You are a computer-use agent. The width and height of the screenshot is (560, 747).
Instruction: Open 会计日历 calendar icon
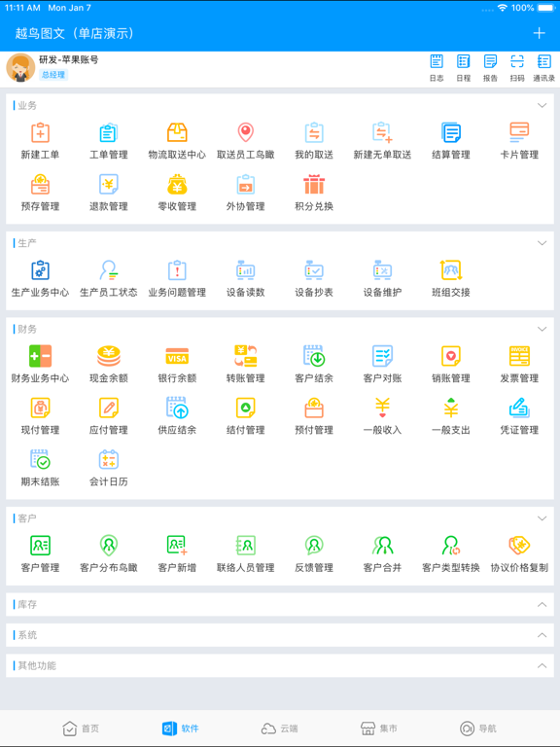click(109, 460)
